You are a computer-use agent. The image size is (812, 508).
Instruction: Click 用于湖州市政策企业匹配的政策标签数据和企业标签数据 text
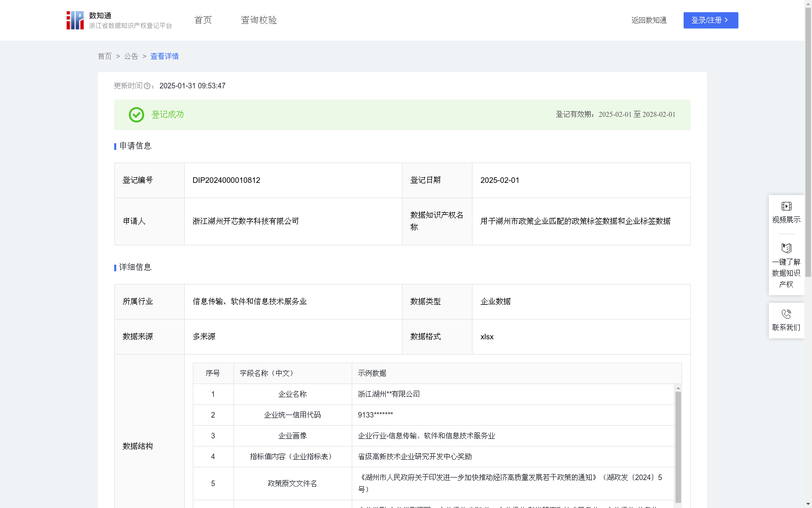pos(576,221)
